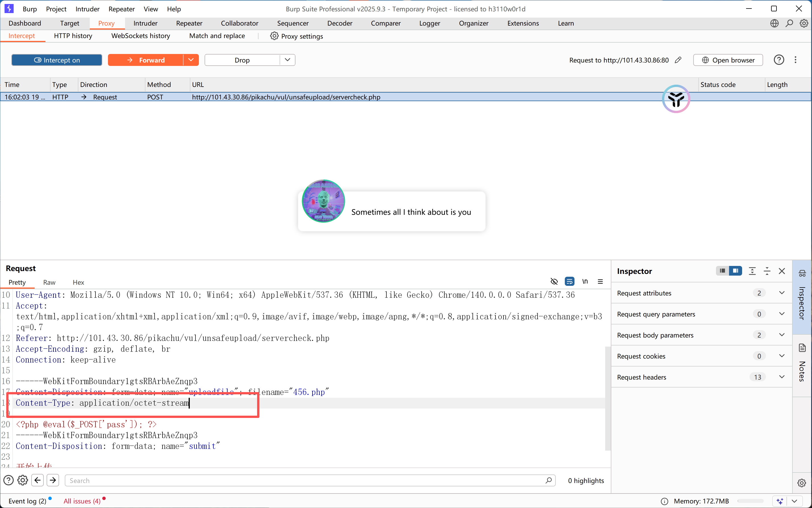
Task: Sort table by Status code column
Action: tap(731, 85)
